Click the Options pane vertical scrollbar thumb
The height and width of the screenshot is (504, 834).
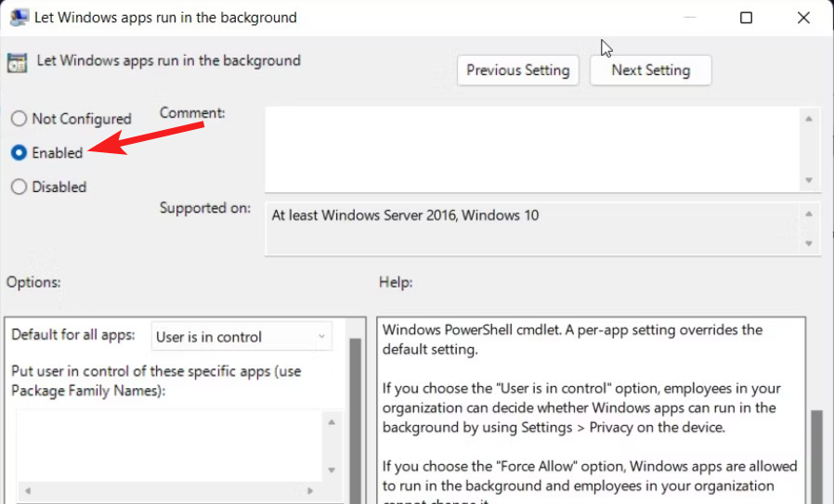point(356,420)
